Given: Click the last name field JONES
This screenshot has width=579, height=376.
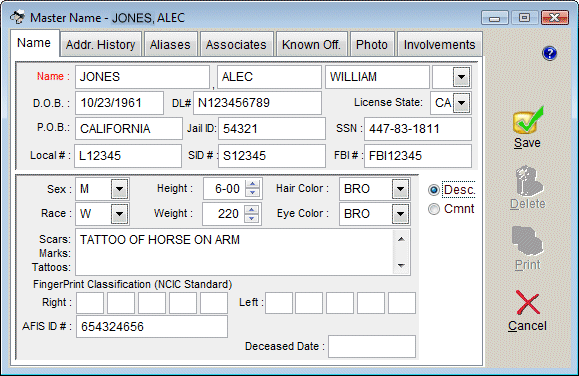Looking at the screenshot, I should click(143, 77).
